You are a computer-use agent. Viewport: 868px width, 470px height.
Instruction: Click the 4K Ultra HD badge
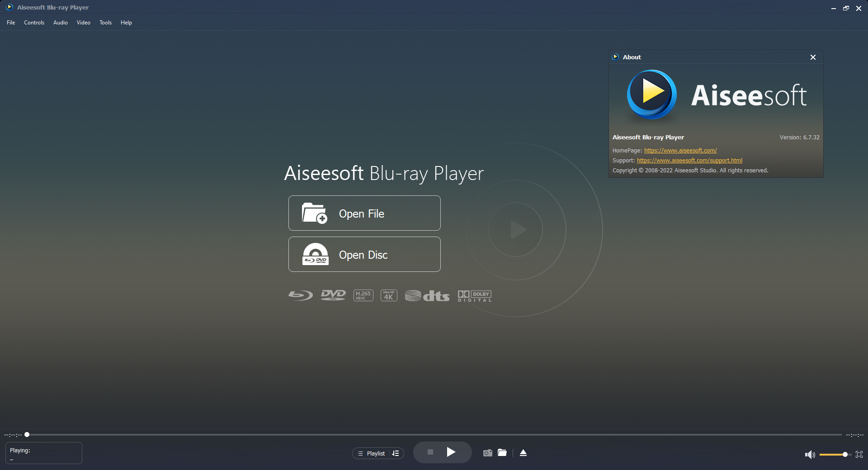[x=389, y=295]
